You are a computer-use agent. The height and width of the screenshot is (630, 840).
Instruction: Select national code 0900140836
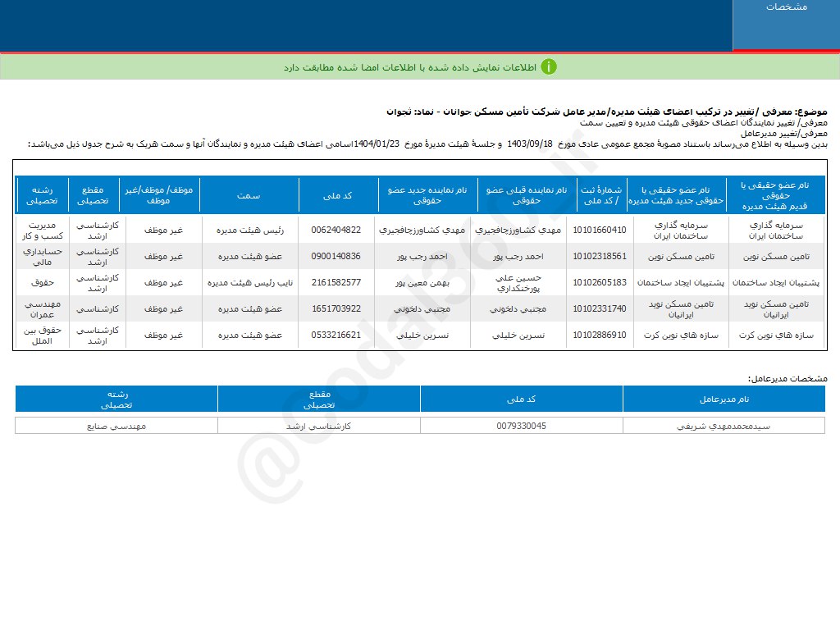click(336, 256)
